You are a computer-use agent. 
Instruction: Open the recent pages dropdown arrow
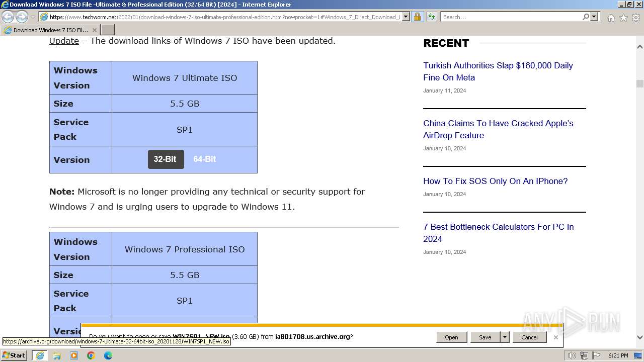click(33, 17)
